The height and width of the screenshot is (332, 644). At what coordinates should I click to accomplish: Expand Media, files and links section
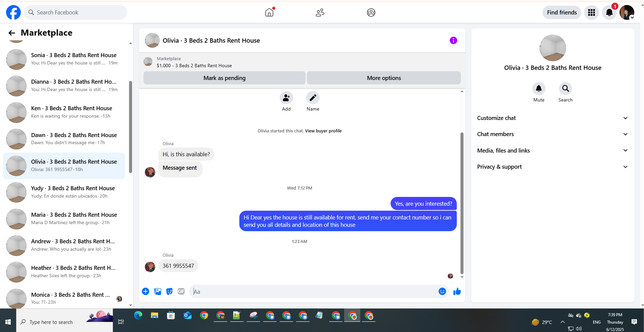[x=553, y=151]
